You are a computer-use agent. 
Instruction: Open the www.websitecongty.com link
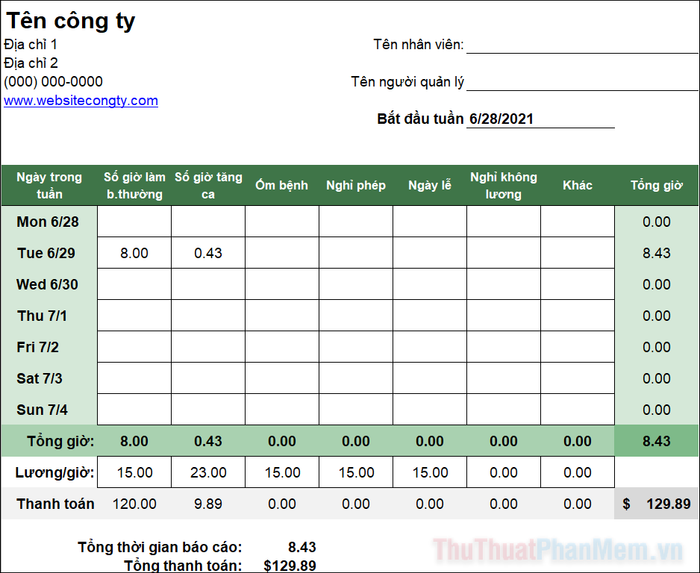pyautogui.click(x=81, y=100)
